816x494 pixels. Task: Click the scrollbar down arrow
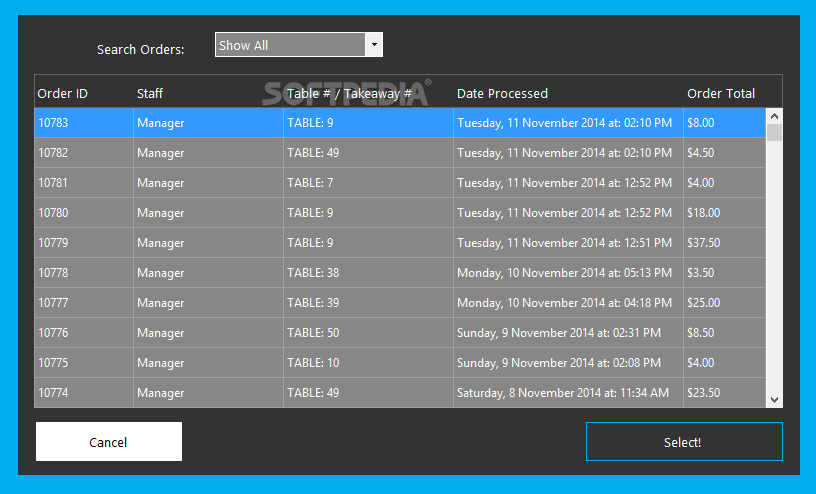tap(774, 399)
